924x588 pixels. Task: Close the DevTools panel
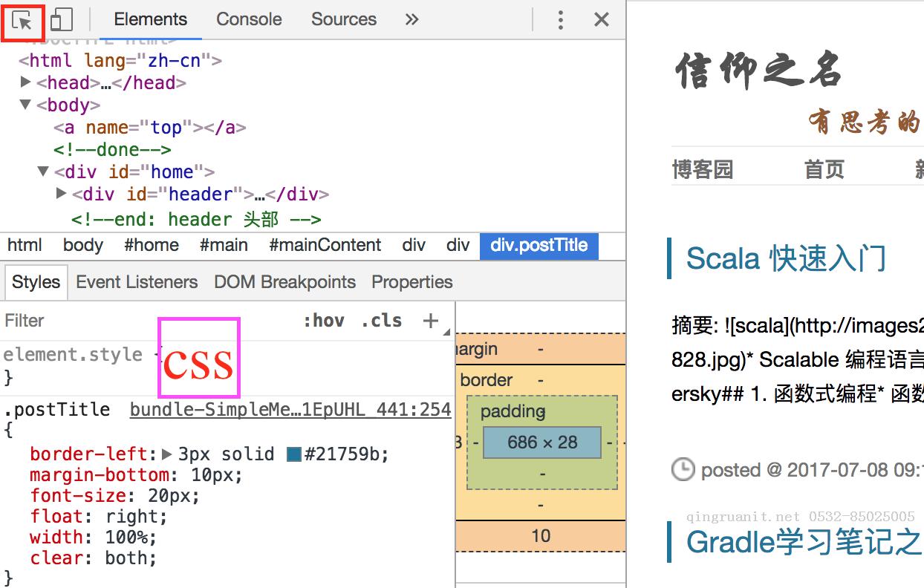[x=602, y=20]
